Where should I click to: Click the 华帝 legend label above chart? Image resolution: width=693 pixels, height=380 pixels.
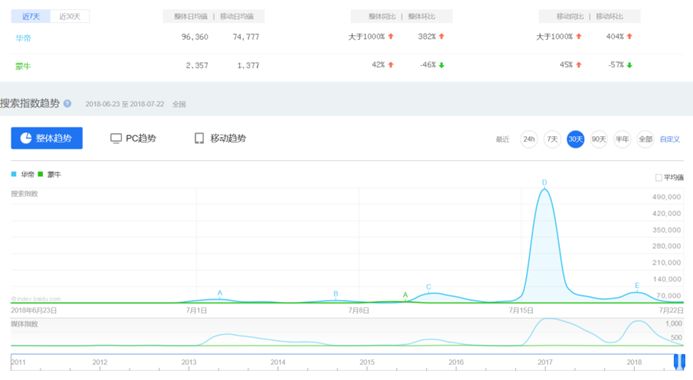point(27,175)
